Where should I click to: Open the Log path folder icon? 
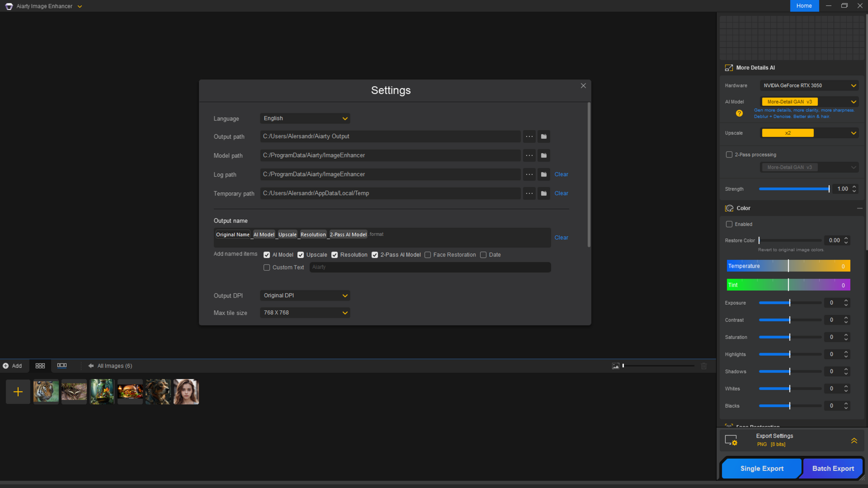coord(543,175)
